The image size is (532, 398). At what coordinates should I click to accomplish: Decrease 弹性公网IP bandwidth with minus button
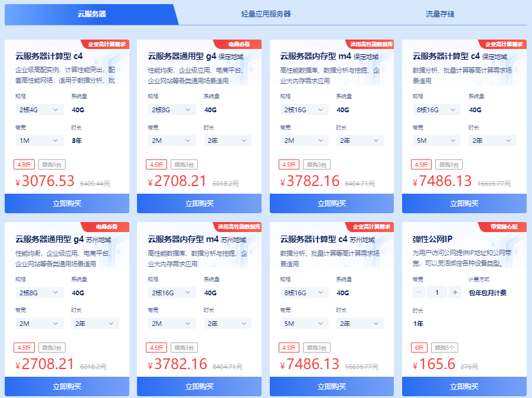pos(419,292)
